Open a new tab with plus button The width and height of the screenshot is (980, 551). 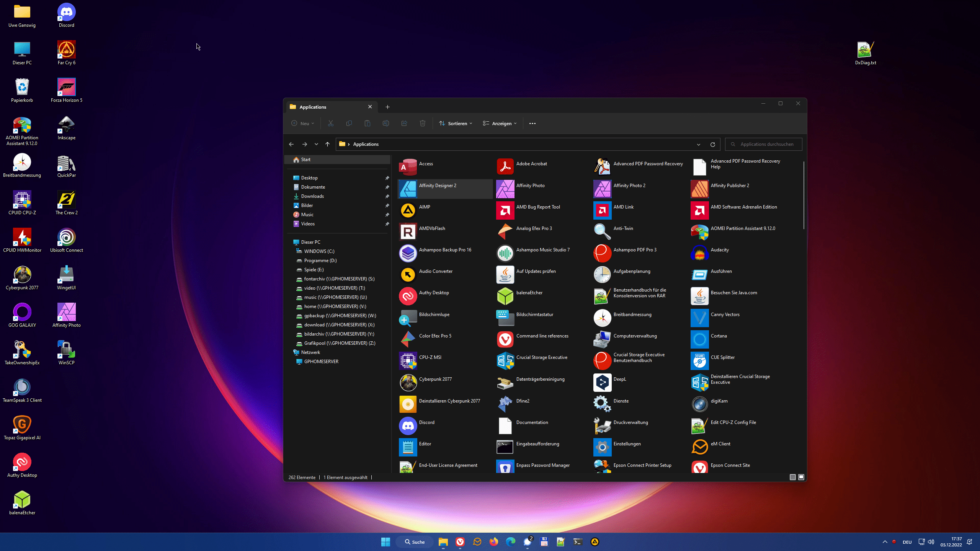pyautogui.click(x=387, y=107)
